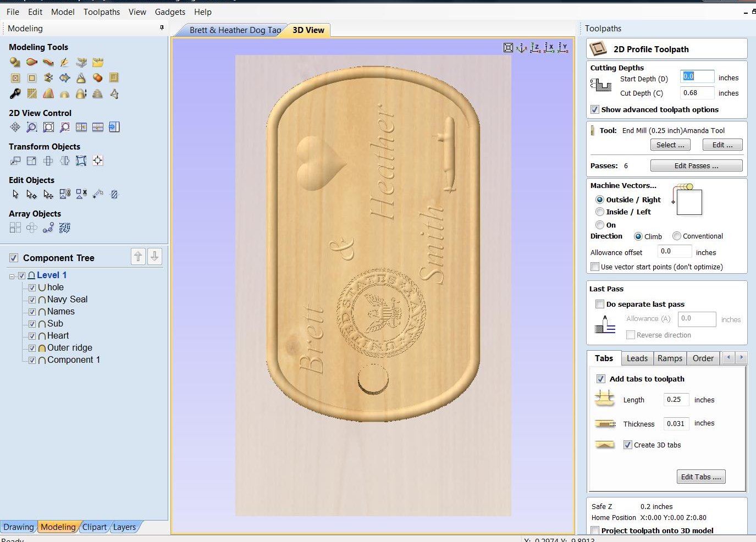Screen dimensions: 756x542
Task: Toggle the Component Tree master checkbox
Action: tap(14, 258)
